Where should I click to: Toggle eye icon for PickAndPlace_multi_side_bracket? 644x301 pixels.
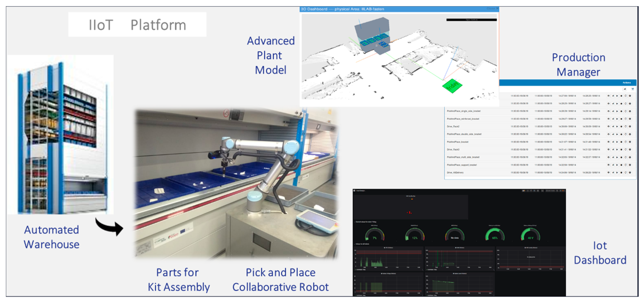(x=608, y=157)
